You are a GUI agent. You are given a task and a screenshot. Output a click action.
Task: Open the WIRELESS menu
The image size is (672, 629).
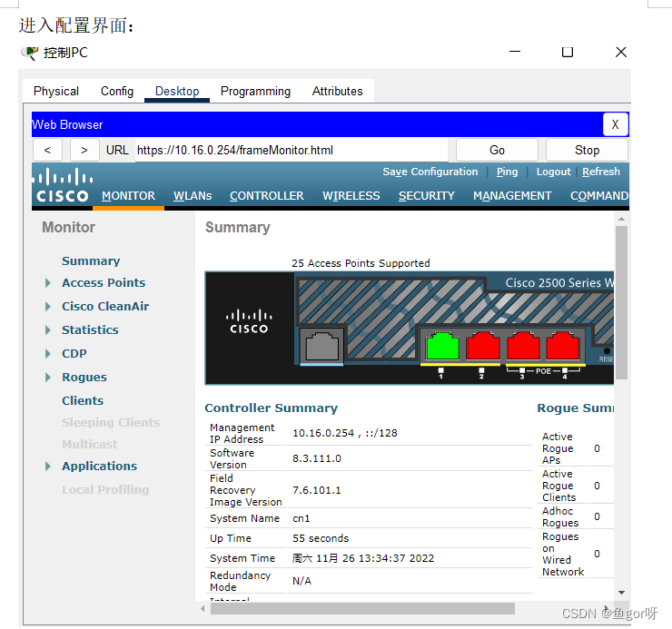click(x=351, y=196)
